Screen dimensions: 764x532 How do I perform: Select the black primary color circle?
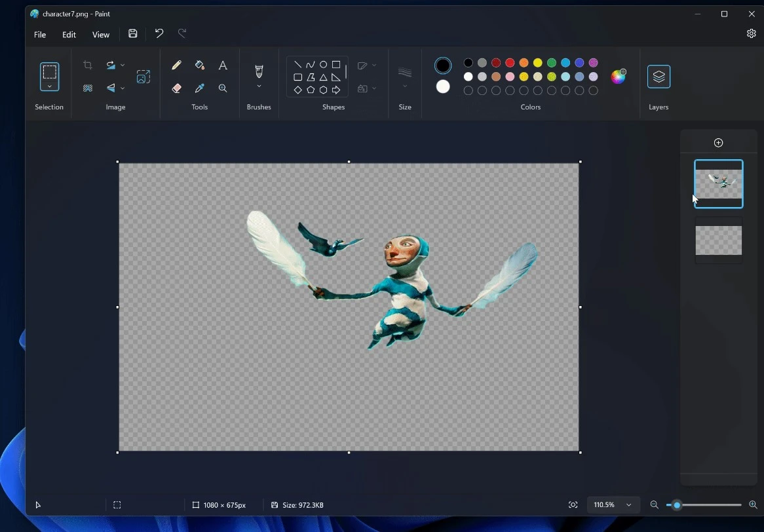coord(443,66)
